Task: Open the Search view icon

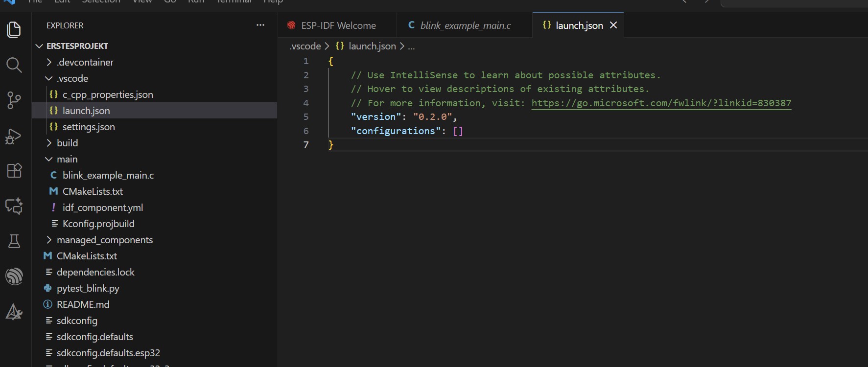Action: [14, 65]
